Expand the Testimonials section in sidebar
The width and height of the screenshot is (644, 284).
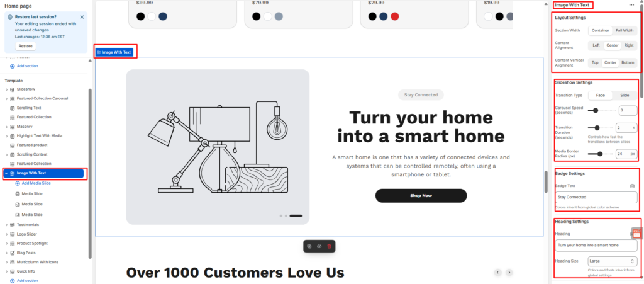(x=6, y=225)
